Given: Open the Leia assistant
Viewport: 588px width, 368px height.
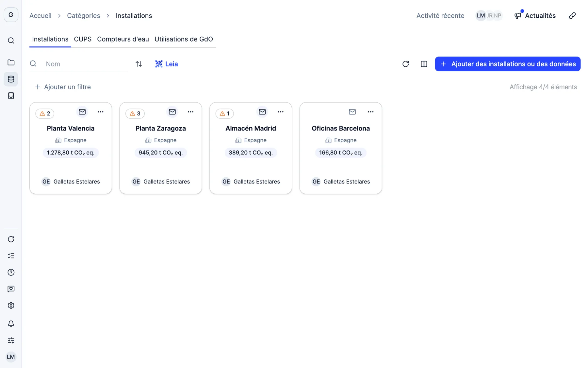Looking at the screenshot, I should [166, 64].
